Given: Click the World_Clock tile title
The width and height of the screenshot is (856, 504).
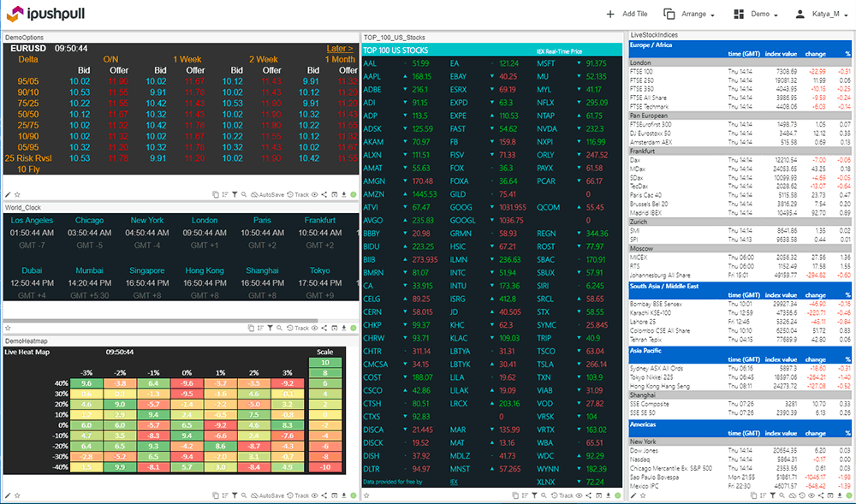Looking at the screenshot, I should point(23,207).
